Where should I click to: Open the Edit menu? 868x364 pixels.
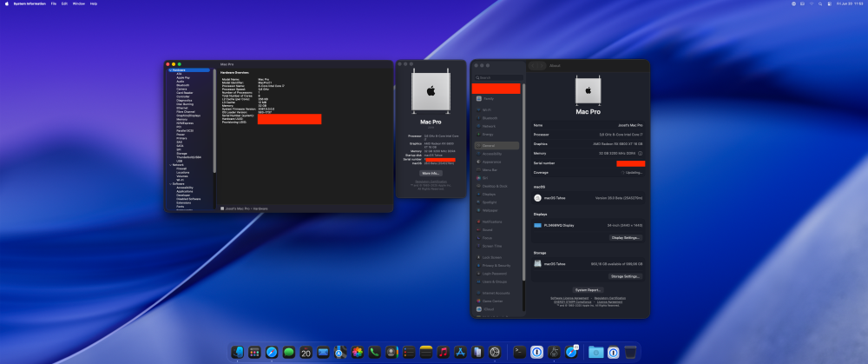(x=65, y=3)
